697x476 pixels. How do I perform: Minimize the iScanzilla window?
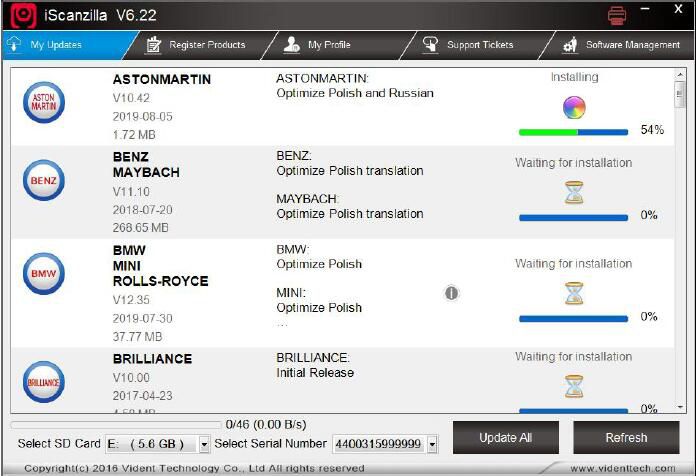coord(645,9)
